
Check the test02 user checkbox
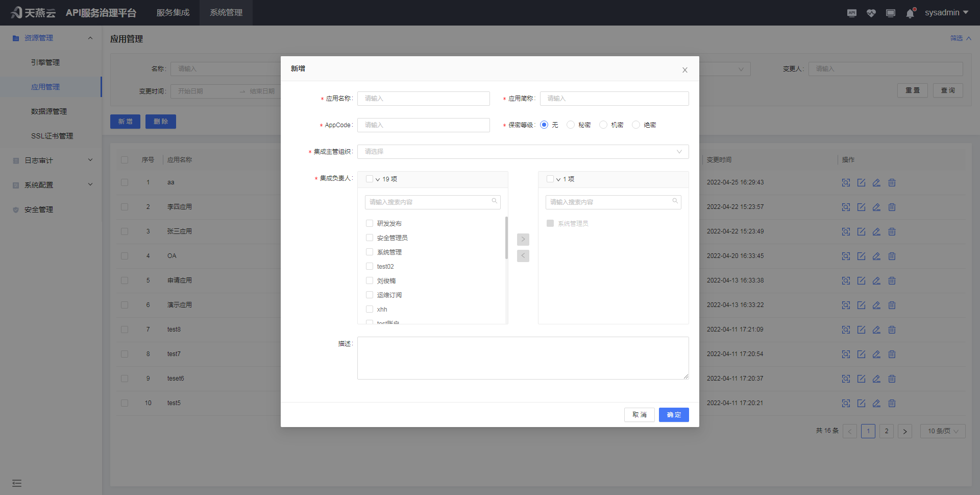click(370, 267)
